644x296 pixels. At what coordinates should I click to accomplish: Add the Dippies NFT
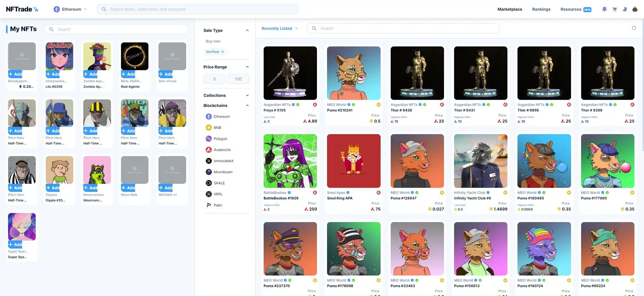point(53,188)
